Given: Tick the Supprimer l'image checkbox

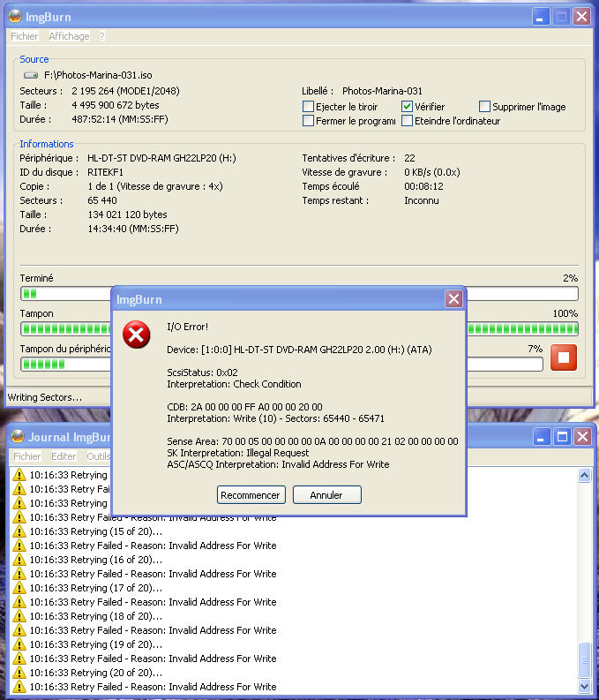Looking at the screenshot, I should (484, 107).
